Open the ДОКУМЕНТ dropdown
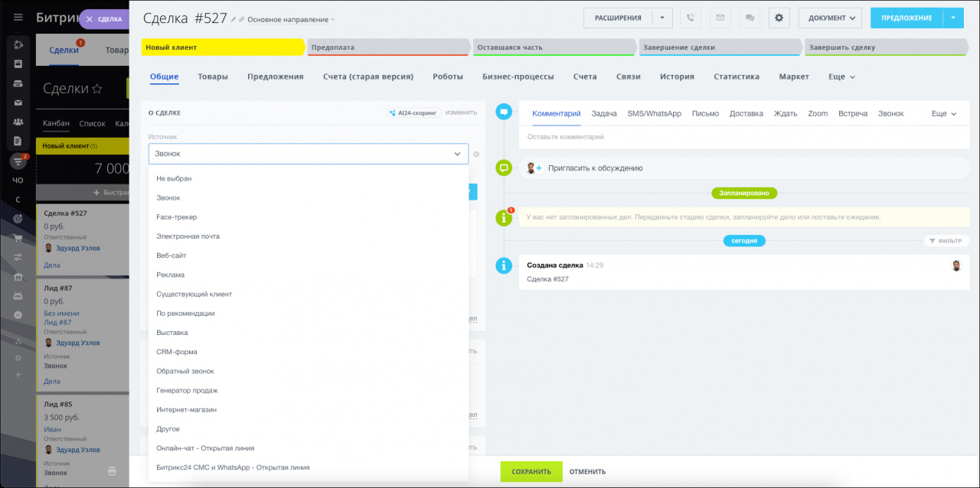The height and width of the screenshot is (488, 980). tap(830, 18)
